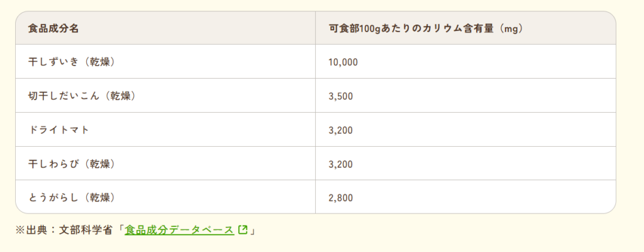Click the （mg） unit in header

tap(509, 28)
